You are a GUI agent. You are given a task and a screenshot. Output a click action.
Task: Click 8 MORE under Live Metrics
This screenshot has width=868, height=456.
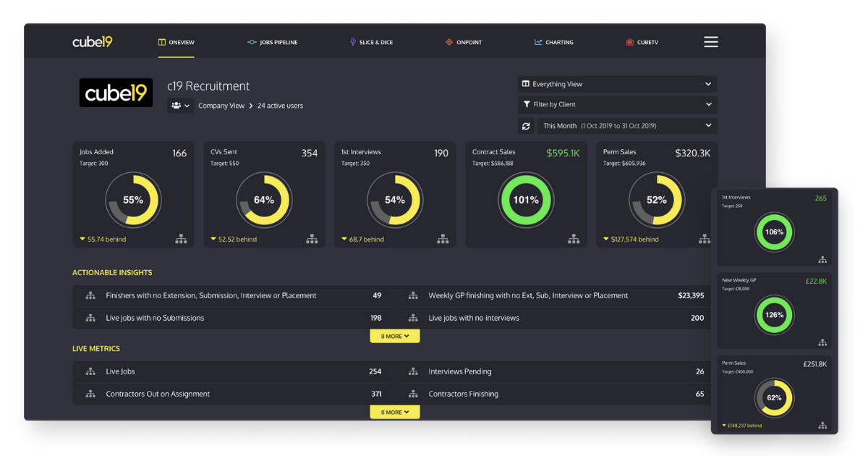coord(394,411)
